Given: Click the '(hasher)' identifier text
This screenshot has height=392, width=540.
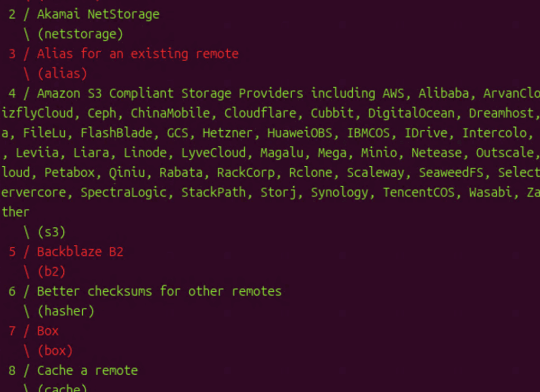Looking at the screenshot, I should click(x=65, y=311).
